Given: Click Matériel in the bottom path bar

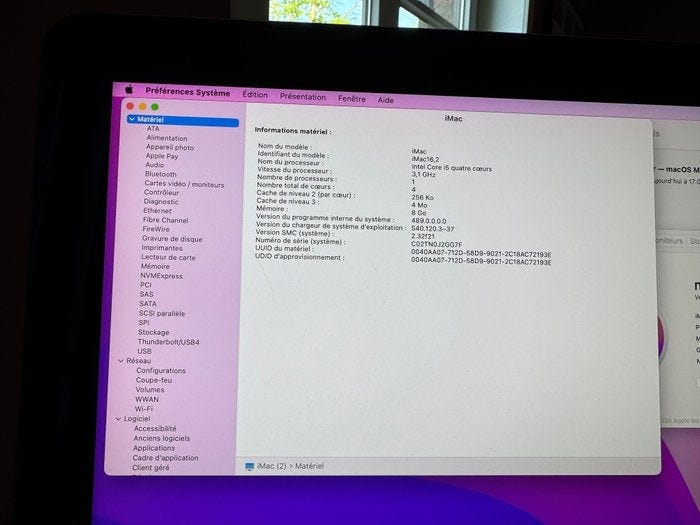Looking at the screenshot, I should [309, 466].
